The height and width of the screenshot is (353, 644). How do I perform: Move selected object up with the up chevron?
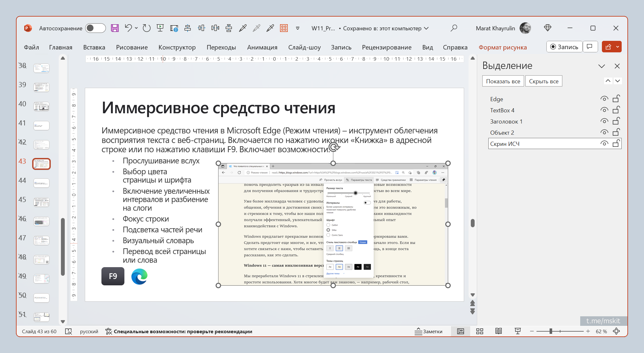click(x=608, y=81)
